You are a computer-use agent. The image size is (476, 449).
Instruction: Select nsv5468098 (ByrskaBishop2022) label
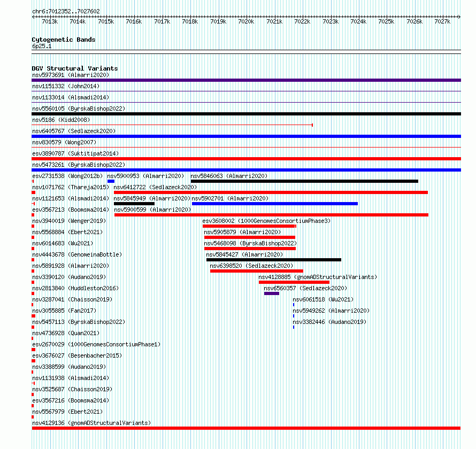point(250,243)
